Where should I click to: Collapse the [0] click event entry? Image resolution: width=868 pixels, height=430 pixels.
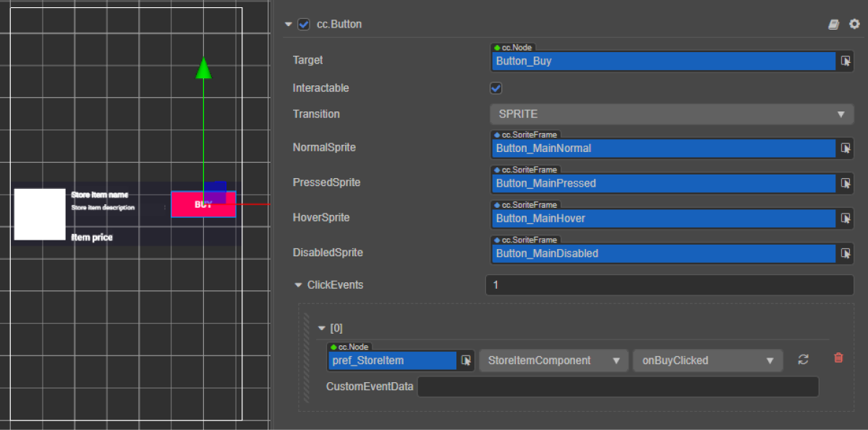tap(323, 329)
